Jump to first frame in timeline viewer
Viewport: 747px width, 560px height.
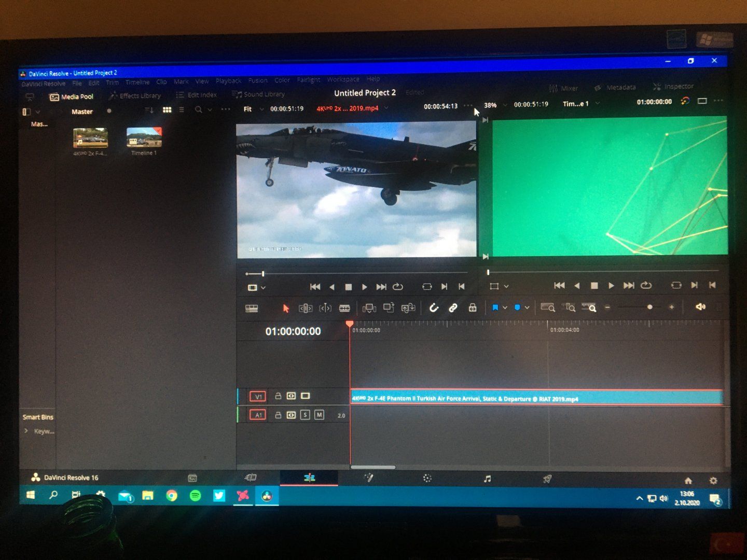pos(559,286)
